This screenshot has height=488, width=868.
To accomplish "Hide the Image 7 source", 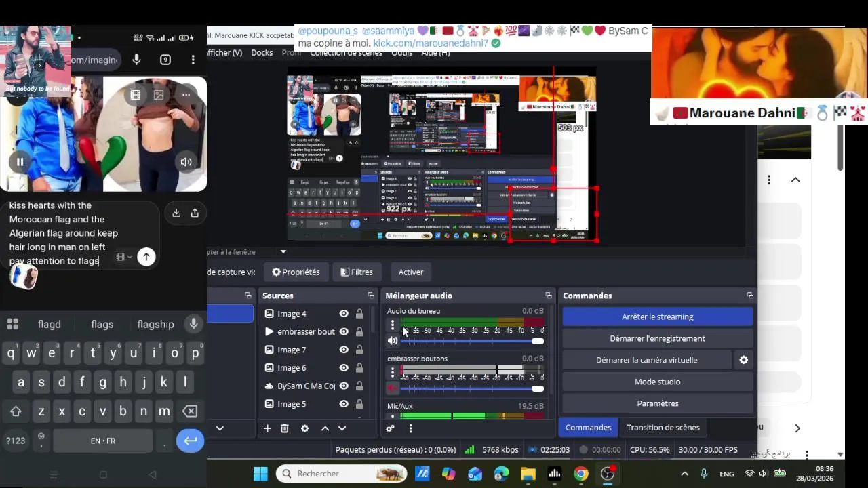I will [x=344, y=350].
